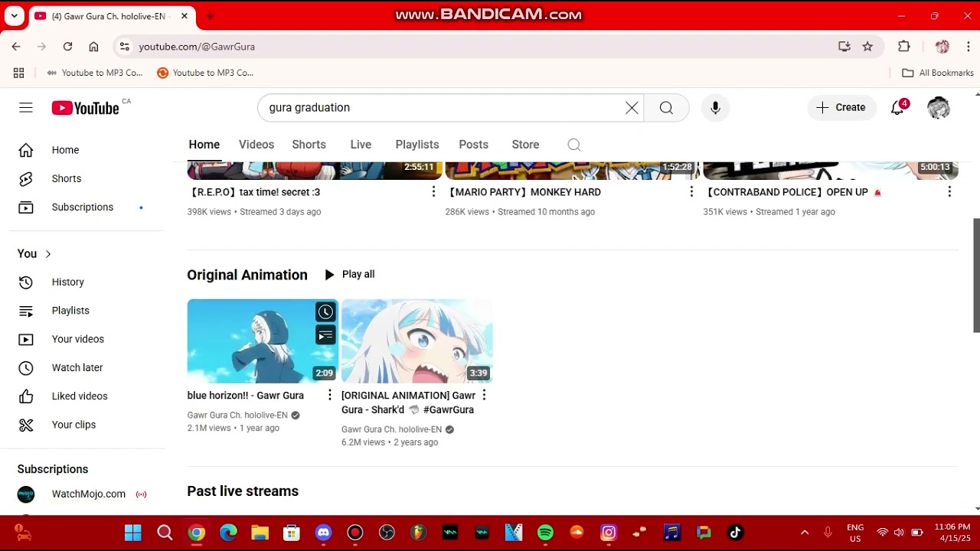Open R.E.P.O tax time video title
The height and width of the screenshot is (551, 980).
click(253, 192)
